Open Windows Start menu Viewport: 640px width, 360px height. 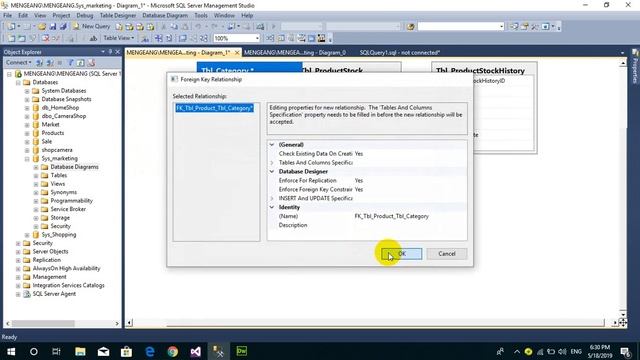coord(11,351)
